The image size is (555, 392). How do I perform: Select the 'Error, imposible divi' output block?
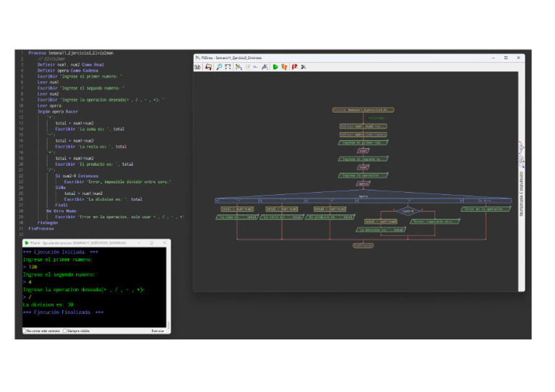435,222
